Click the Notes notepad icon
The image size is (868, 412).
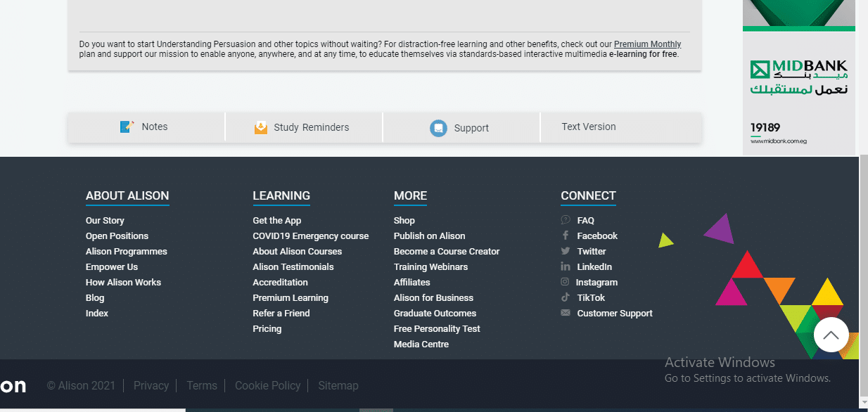[127, 127]
